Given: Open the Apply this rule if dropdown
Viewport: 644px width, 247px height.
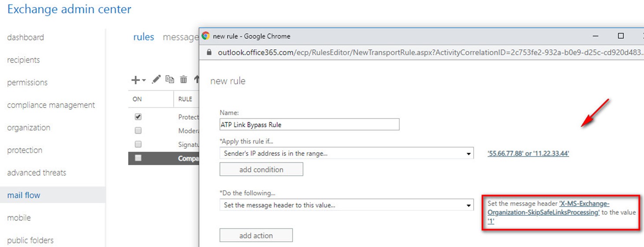Looking at the screenshot, I should pos(346,154).
